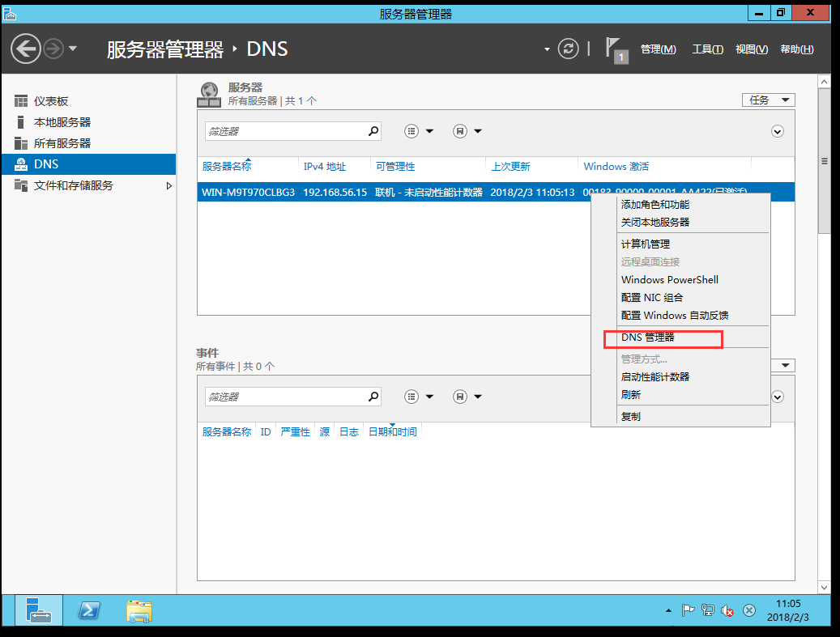This screenshot has width=840, height=637.
Task: Click the 所有服务器 sidebar icon
Action: click(x=21, y=143)
